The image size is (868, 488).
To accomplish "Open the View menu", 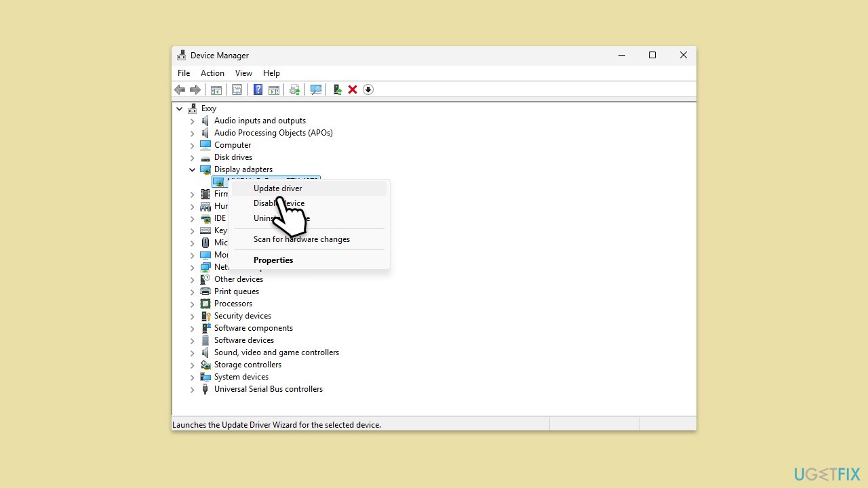I will [243, 73].
